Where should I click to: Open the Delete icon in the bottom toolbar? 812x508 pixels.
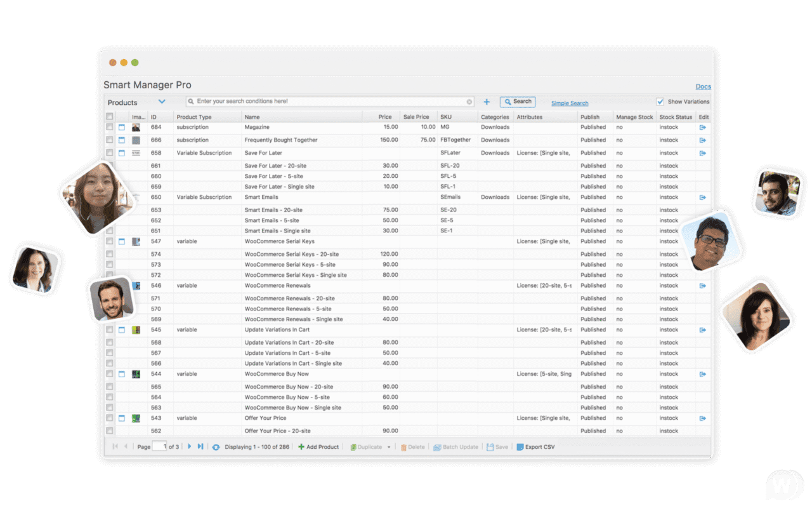(x=403, y=446)
